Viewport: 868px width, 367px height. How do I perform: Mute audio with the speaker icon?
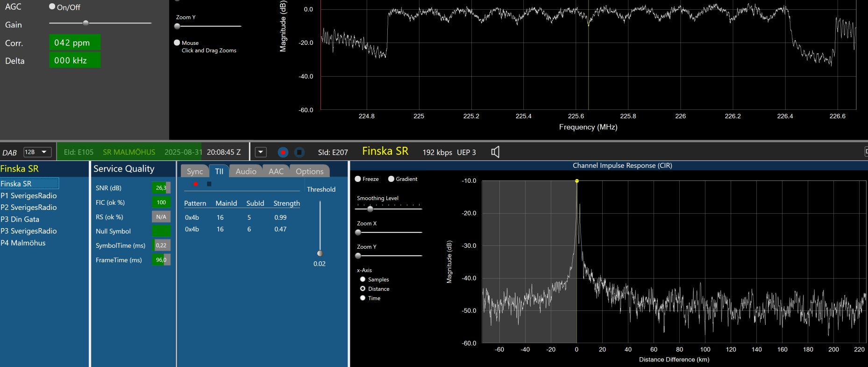click(x=495, y=152)
